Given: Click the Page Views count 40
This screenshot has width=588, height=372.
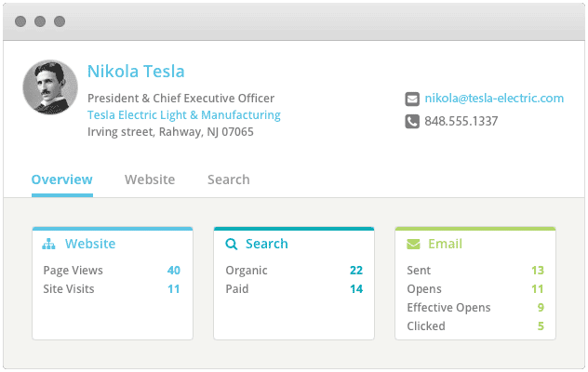Looking at the screenshot, I should tap(173, 271).
